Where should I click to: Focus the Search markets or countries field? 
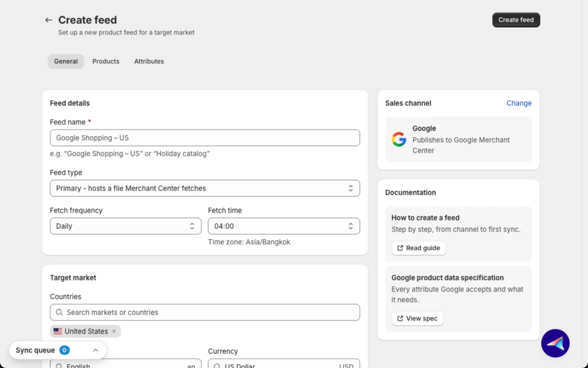click(x=205, y=312)
